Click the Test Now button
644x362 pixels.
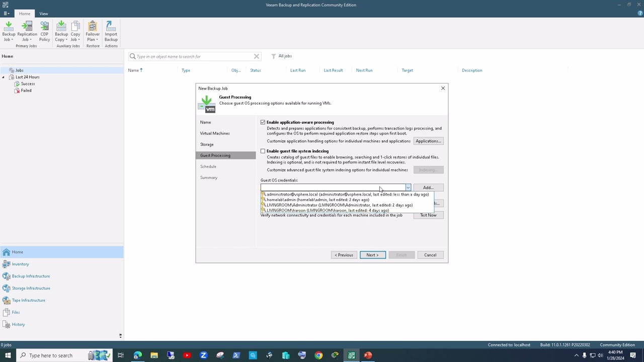click(x=428, y=215)
